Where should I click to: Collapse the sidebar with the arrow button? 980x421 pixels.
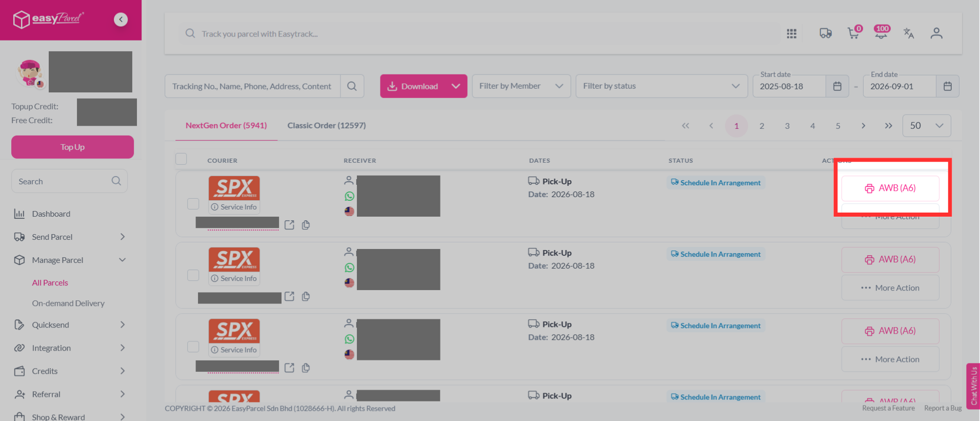(121, 20)
